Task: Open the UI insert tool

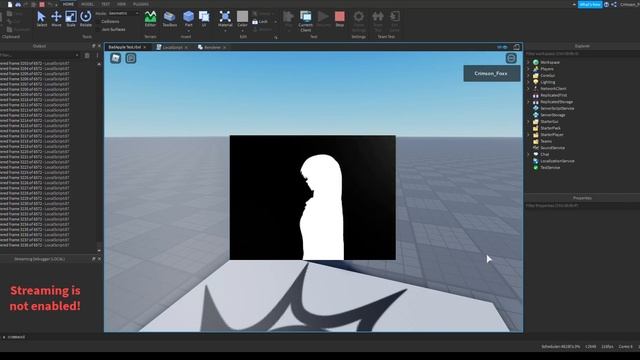Action: 204,19
